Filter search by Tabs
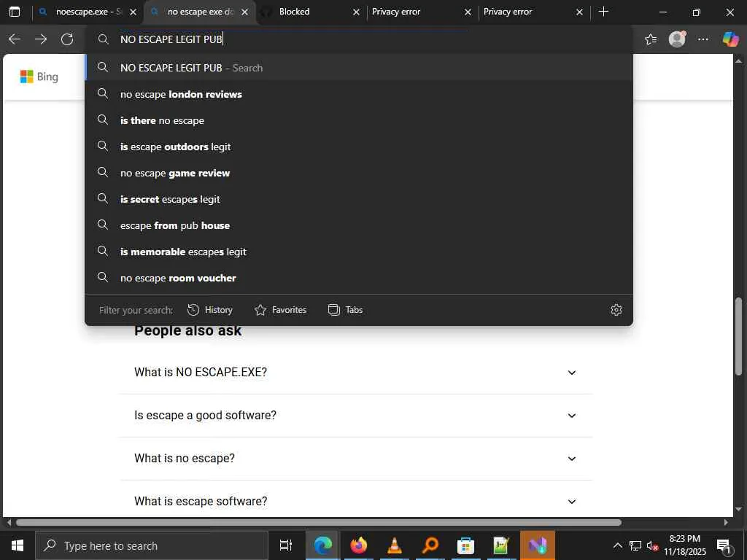This screenshot has height=560, width=747. click(x=345, y=310)
